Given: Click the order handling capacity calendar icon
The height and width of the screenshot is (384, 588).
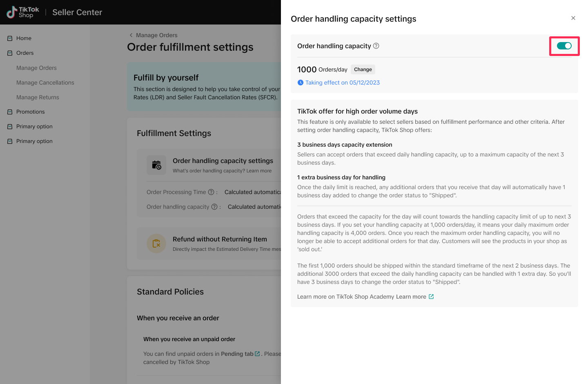Looking at the screenshot, I should click(x=156, y=165).
